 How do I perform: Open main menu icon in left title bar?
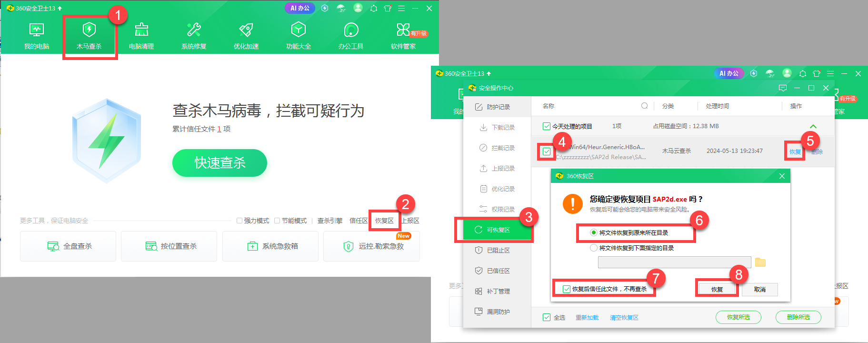pos(401,8)
